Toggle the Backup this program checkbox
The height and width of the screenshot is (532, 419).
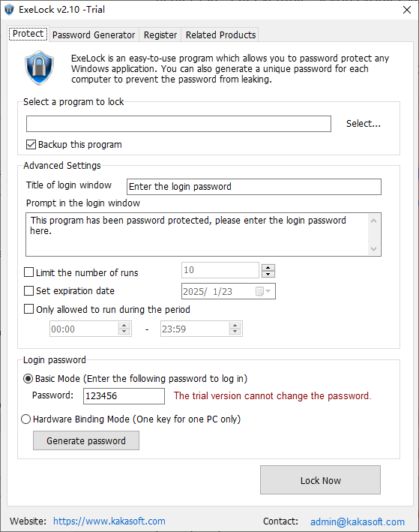tap(31, 145)
